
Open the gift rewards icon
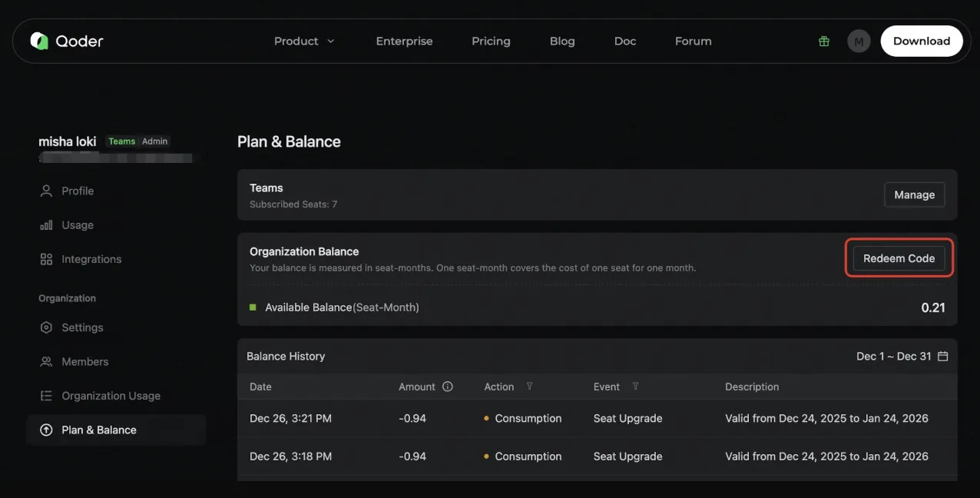coord(824,41)
